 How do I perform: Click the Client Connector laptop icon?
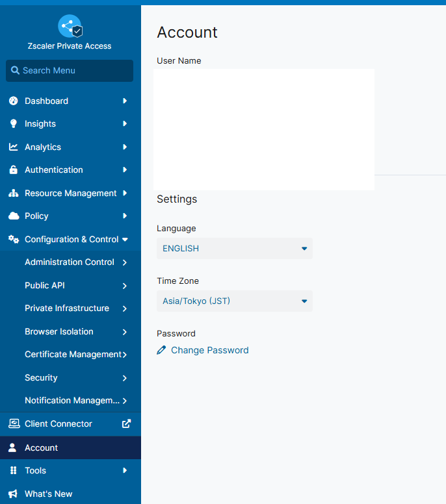coord(14,423)
